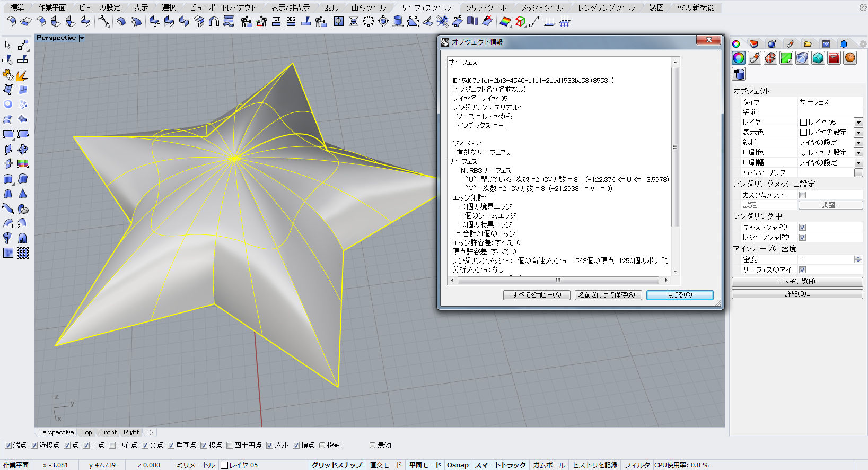The image size is (868, 470).
Task: Click the rainbow curvature analysis icon
Action: 505,21
